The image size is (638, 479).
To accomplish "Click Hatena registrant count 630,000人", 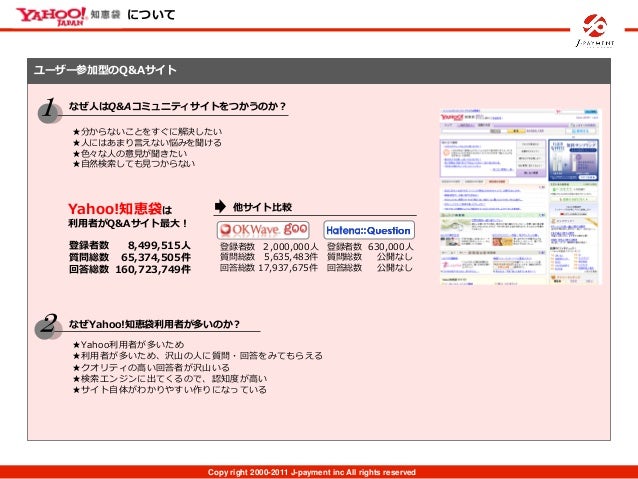I will [x=391, y=247].
